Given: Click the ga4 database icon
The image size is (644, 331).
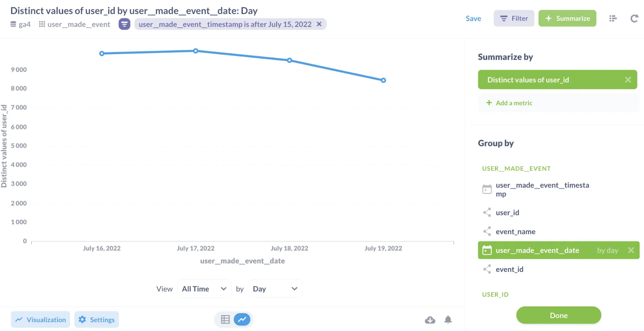Looking at the screenshot, I should tap(13, 24).
